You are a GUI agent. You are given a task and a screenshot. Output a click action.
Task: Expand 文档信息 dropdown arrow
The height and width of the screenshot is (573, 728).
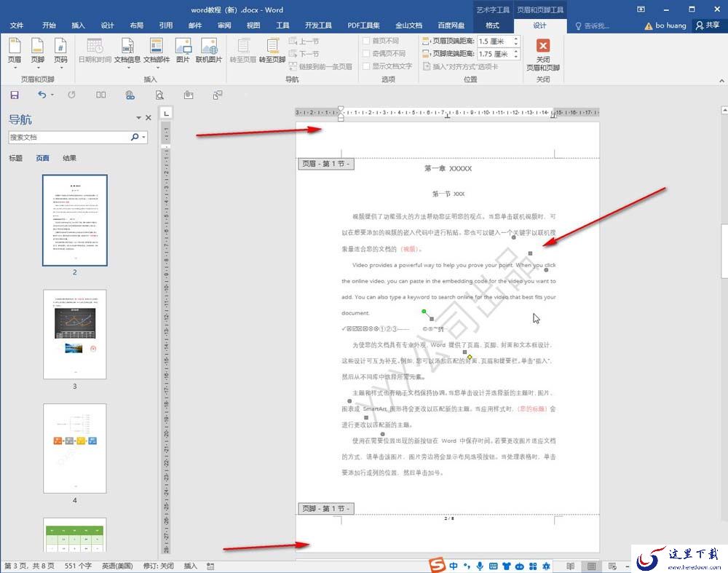128,68
